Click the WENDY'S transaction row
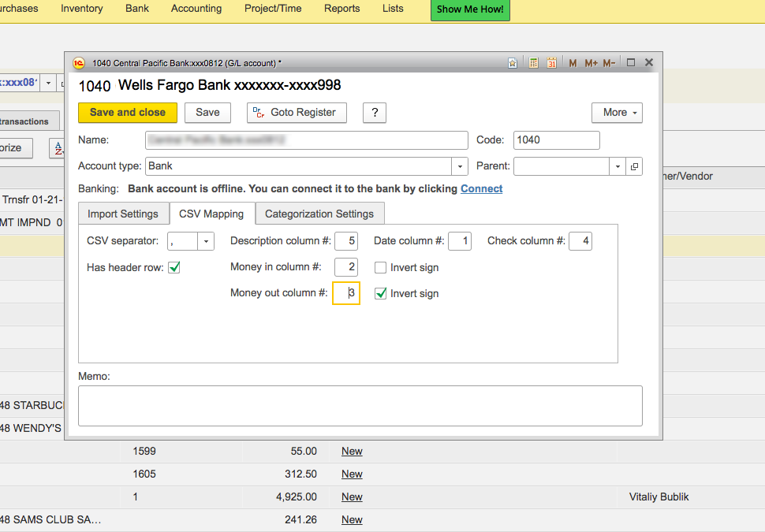The width and height of the screenshot is (765, 532). pos(31,429)
